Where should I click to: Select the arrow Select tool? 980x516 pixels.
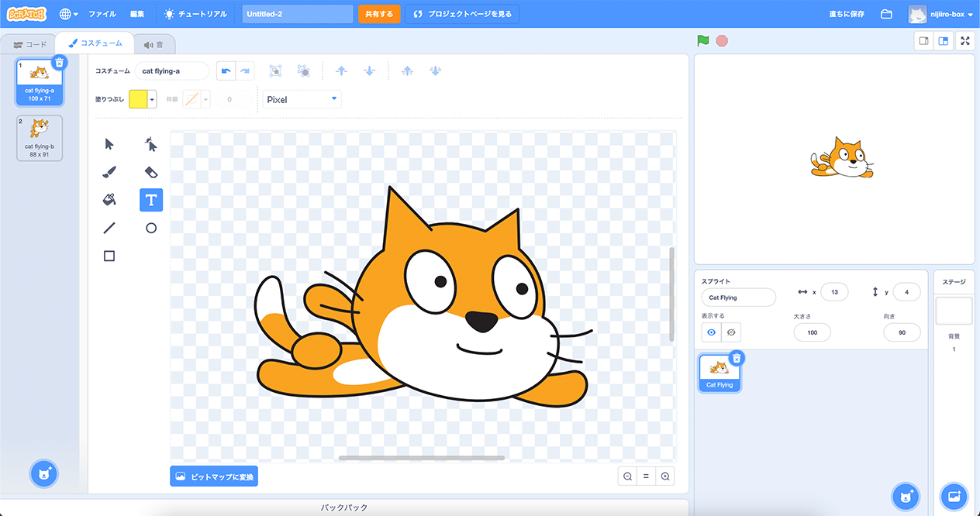[x=109, y=144]
